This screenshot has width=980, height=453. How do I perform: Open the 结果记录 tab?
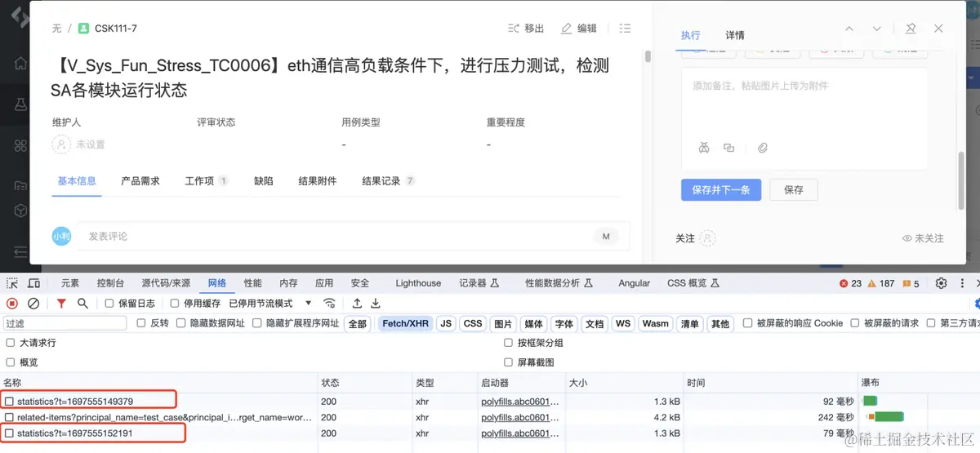[x=388, y=181]
